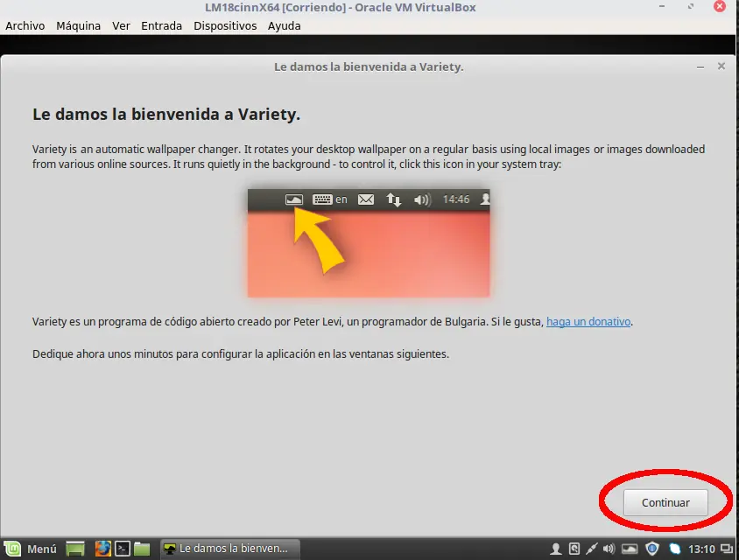Open the Variety wallpaper tray icon
Screen dimensions: 739x560
tap(630, 549)
